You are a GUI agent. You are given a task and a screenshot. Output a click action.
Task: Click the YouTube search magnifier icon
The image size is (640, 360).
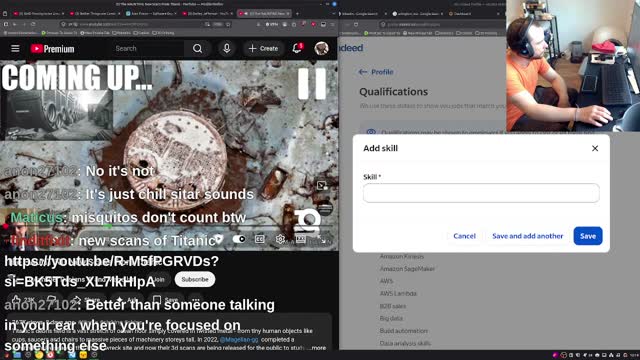pos(198,49)
